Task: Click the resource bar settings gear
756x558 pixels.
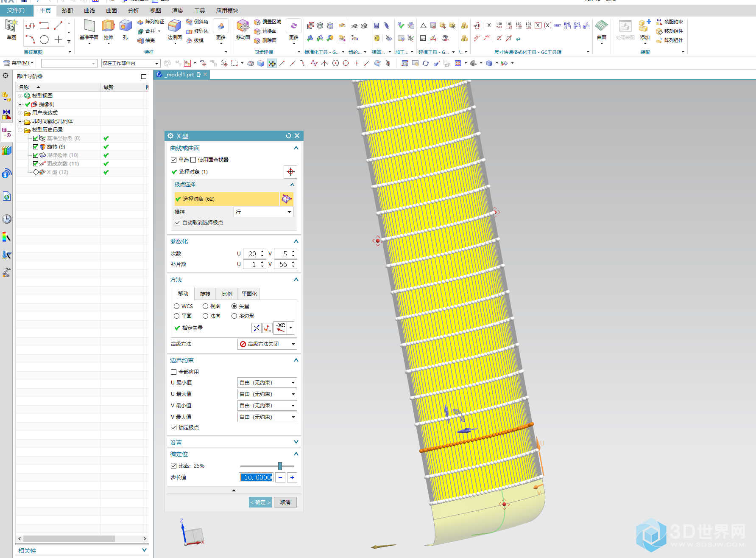Action: pyautogui.click(x=6, y=76)
